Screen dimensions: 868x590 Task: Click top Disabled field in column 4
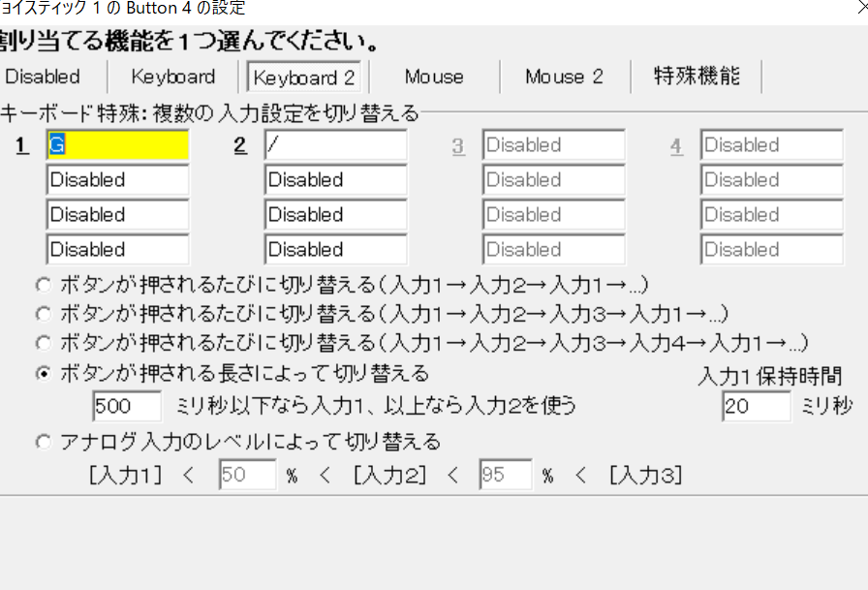point(772,145)
